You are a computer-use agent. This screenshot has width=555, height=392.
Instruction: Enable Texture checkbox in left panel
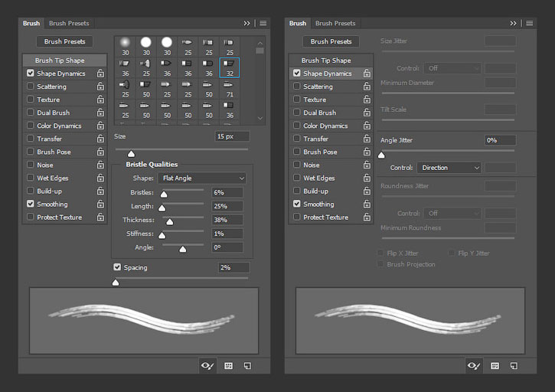click(31, 100)
